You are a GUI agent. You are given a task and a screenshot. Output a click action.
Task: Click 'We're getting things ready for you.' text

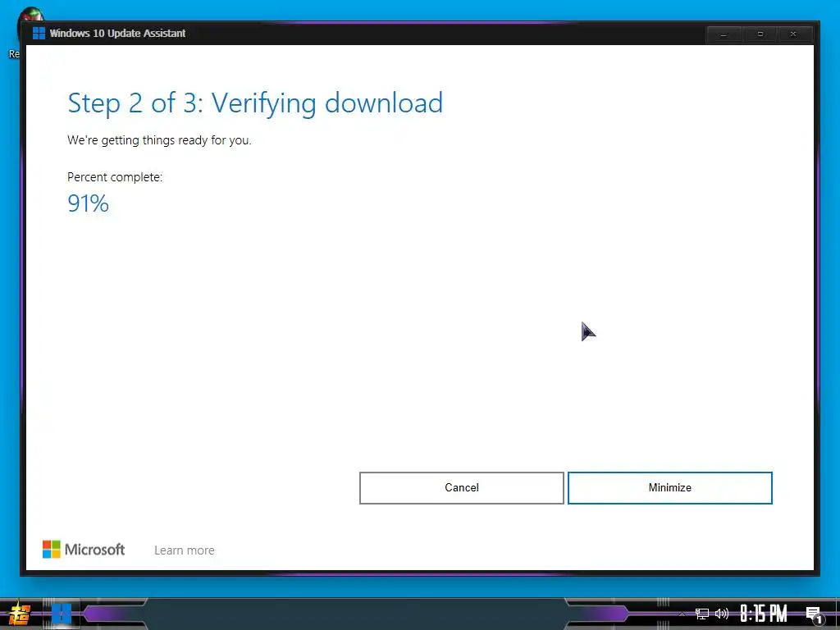[x=159, y=140]
